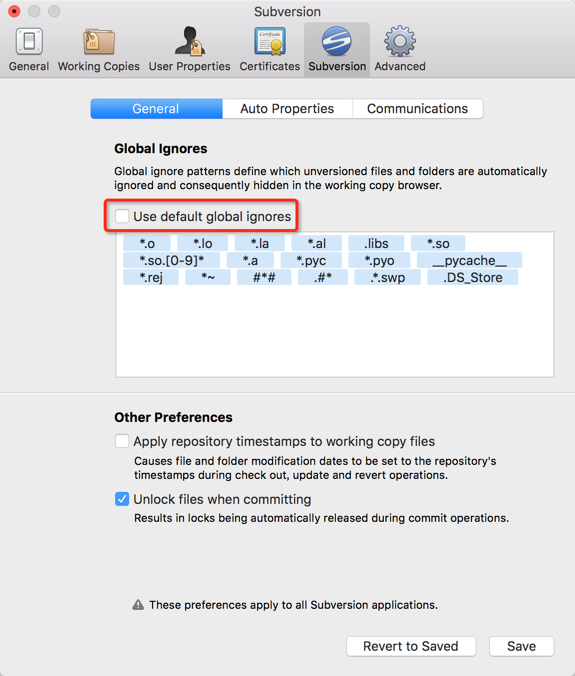Open the Working Copies preferences pane
This screenshot has width=575, height=676.
[99, 50]
